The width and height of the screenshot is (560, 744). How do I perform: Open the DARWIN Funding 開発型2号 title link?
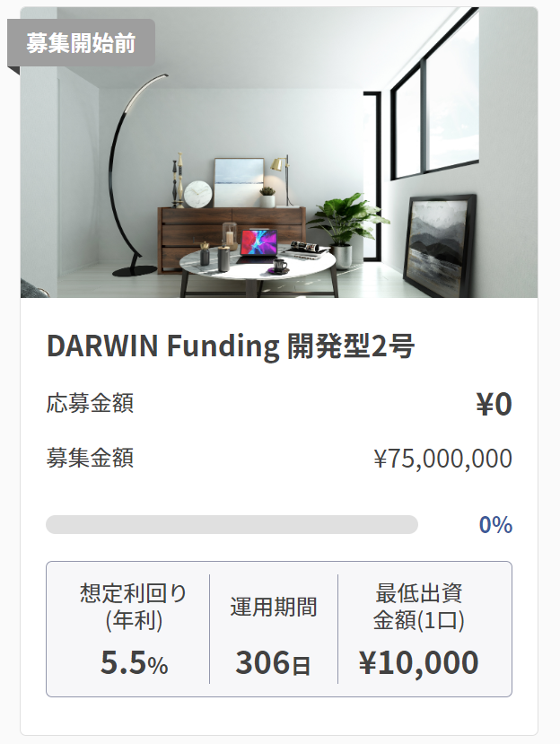tap(231, 346)
